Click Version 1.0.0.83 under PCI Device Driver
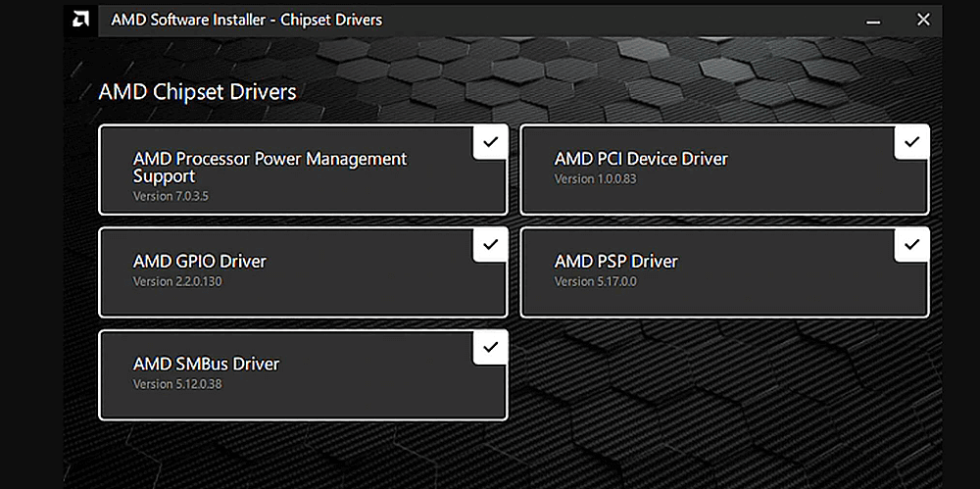The height and width of the screenshot is (489, 980). pos(595,179)
